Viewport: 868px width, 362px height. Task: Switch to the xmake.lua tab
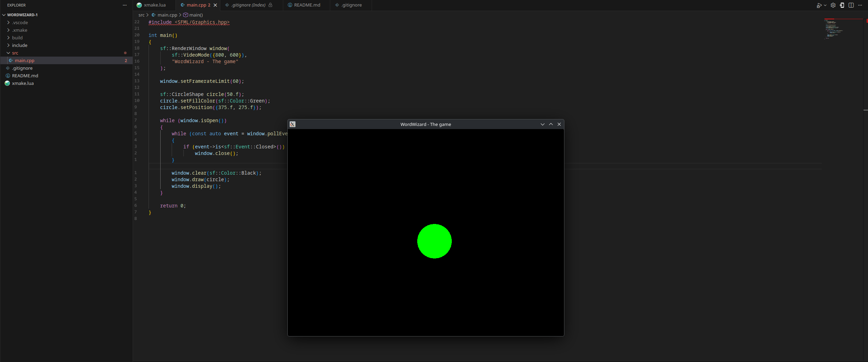tap(154, 5)
